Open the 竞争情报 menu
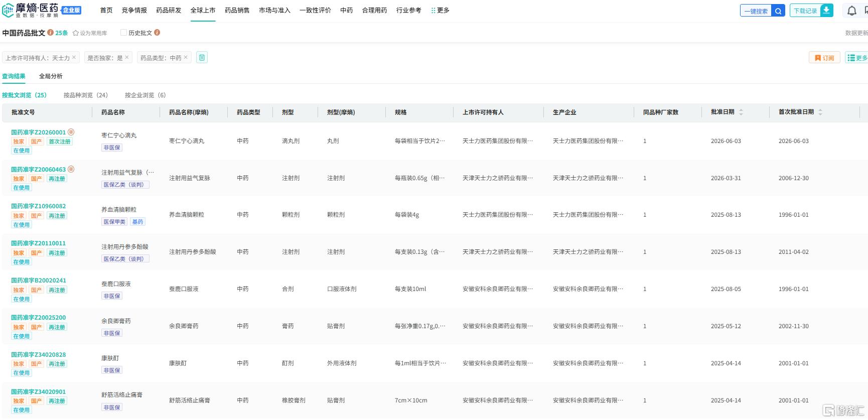 [134, 11]
